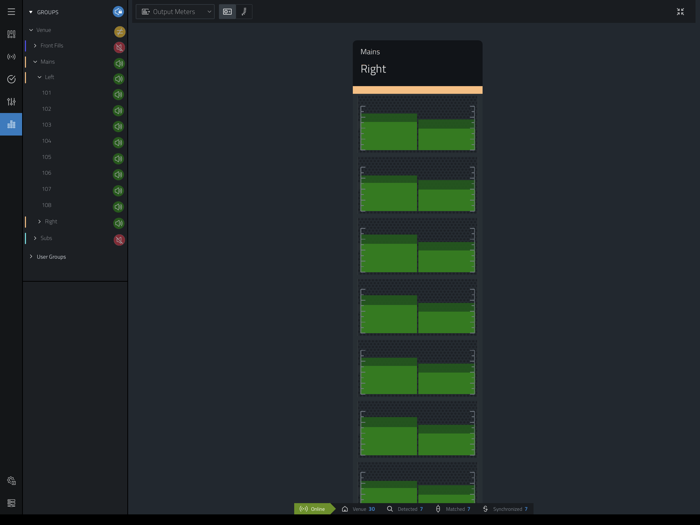
Task: Click the Matched 7 count
Action: coord(468,509)
